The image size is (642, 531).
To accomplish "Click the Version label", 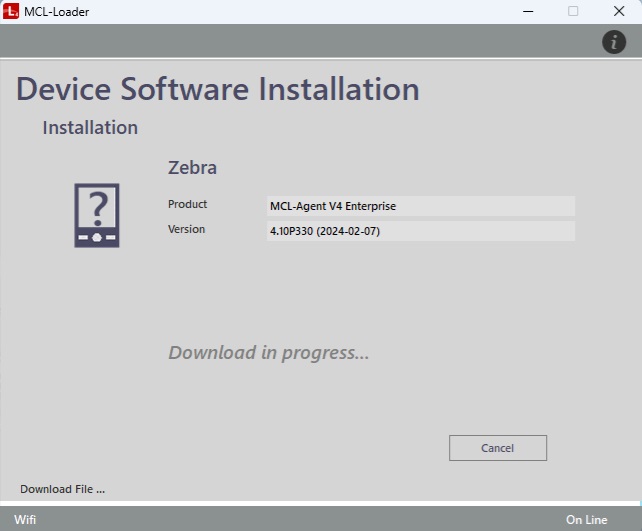I will click(186, 229).
